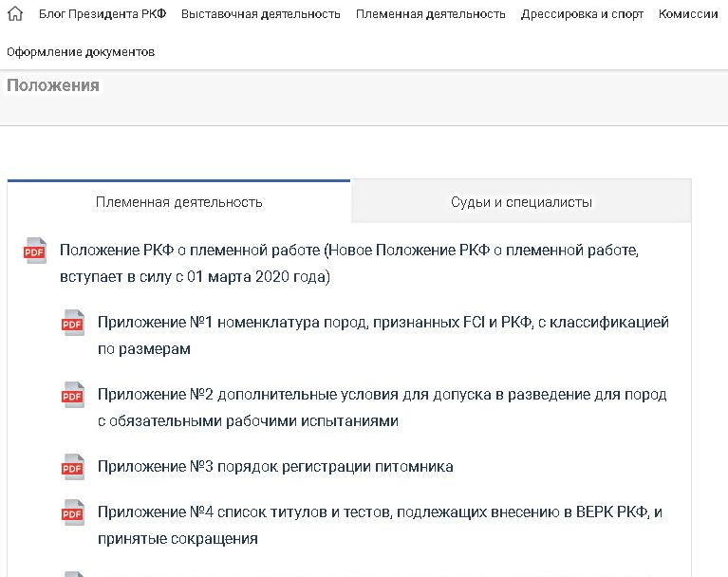The image size is (728, 577).
Task: Switch to Судьи и специалисты tab
Action: (521, 202)
